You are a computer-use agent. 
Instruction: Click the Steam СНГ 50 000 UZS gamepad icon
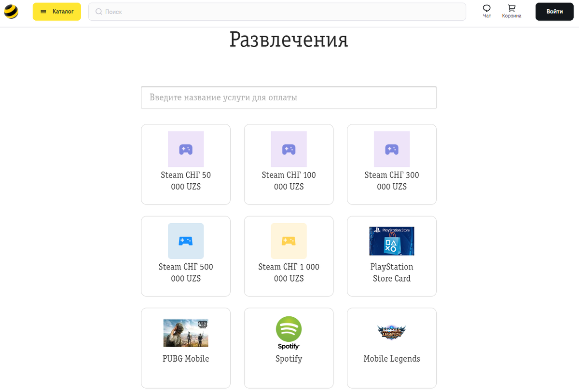[186, 149]
